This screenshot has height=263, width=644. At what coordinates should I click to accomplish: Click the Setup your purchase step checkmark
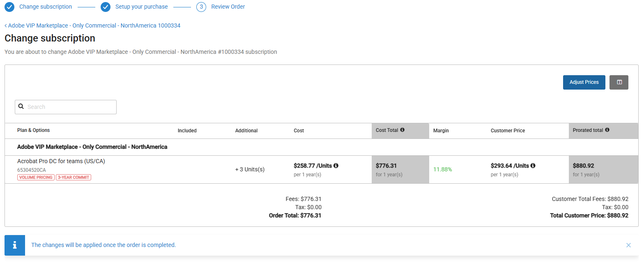point(106,7)
